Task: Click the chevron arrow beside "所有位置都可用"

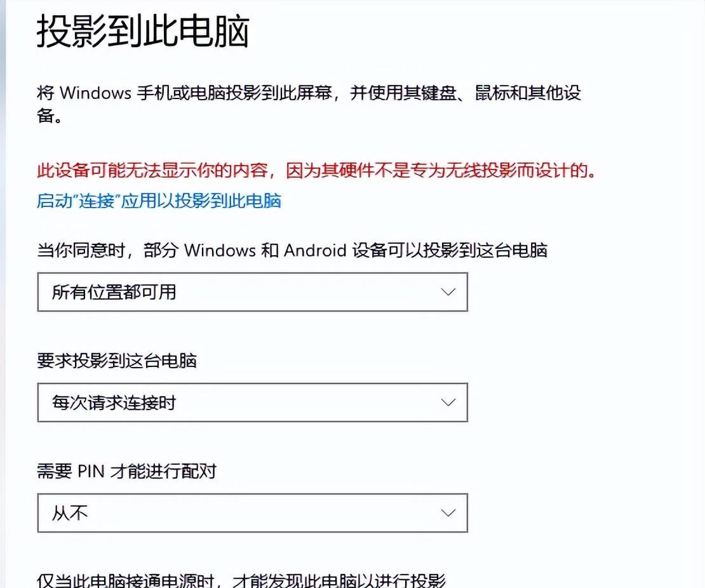Action: 448,291
